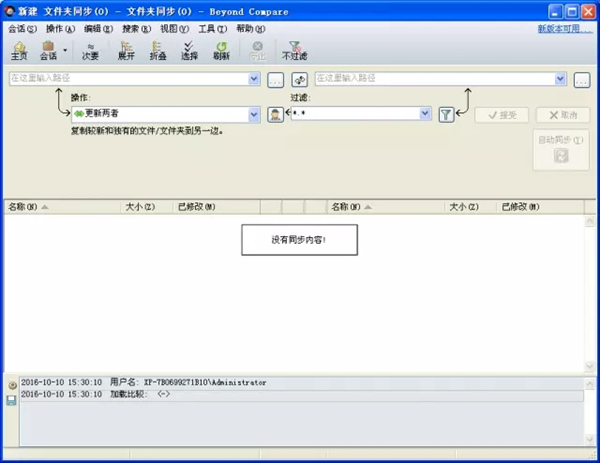Click the 展开 expand-all toolbar icon
Viewport: 600px width, 463px height.
[126, 51]
